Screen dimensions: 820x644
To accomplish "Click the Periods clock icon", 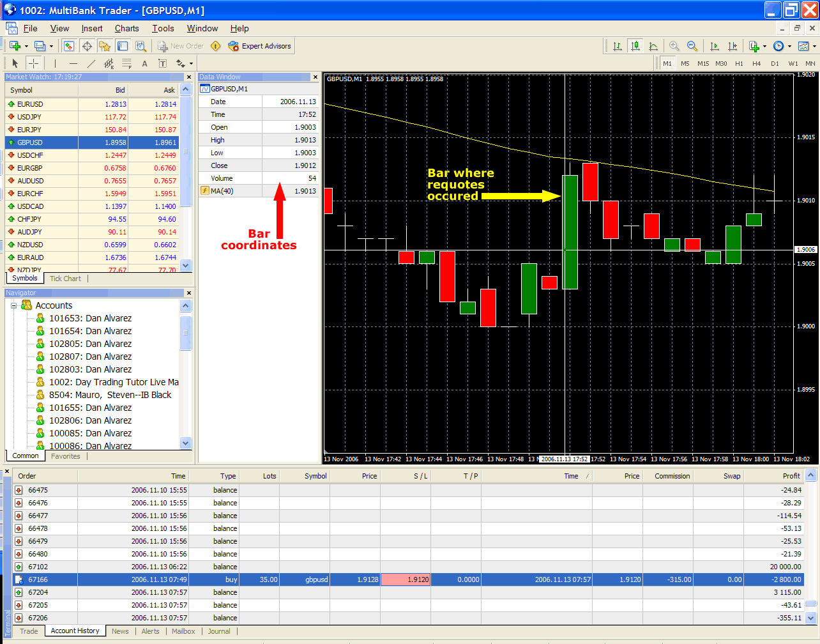I will [778, 46].
